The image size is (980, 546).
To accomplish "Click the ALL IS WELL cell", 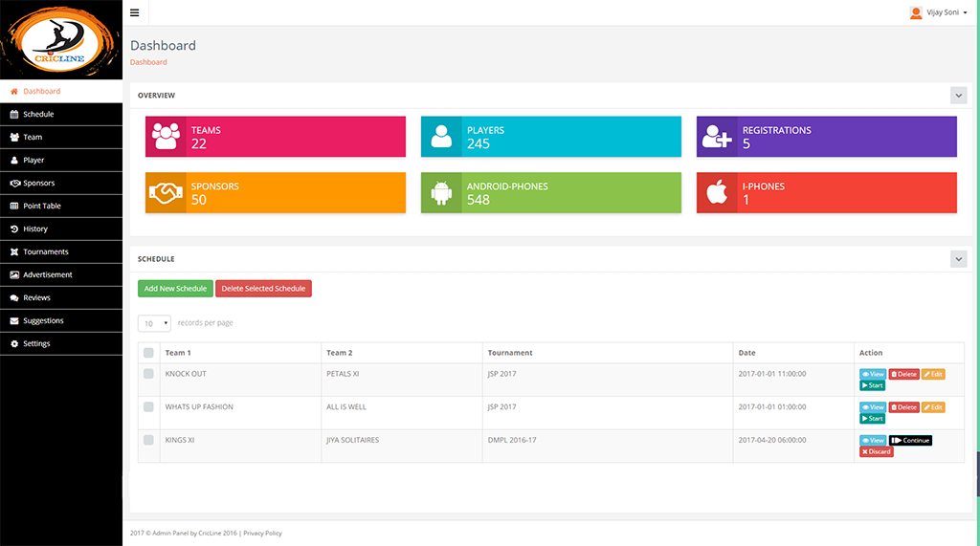I will coord(402,413).
